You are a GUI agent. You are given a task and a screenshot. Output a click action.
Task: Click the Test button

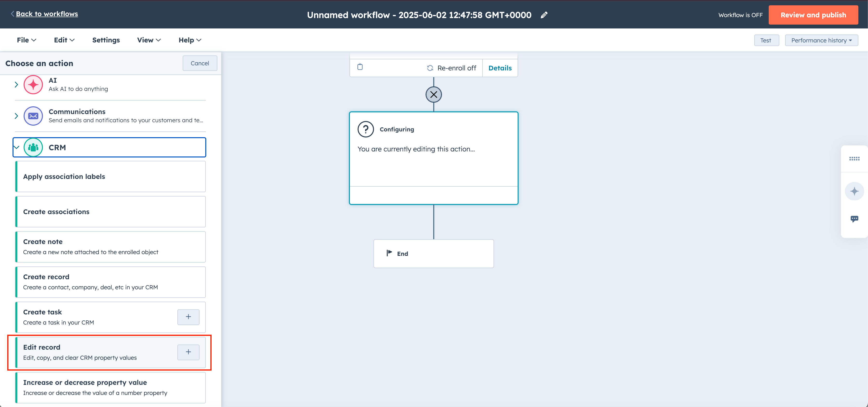pyautogui.click(x=766, y=41)
